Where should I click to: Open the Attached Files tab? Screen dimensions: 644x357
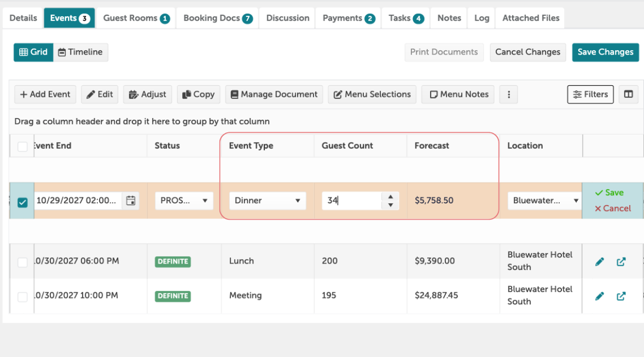531,18
